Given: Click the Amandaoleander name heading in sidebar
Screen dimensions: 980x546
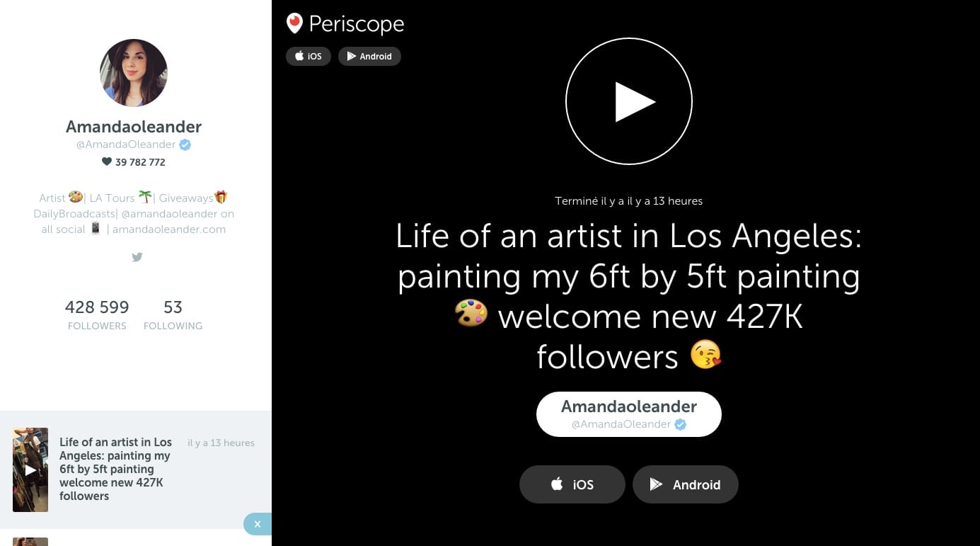Looking at the screenshot, I should 134,127.
